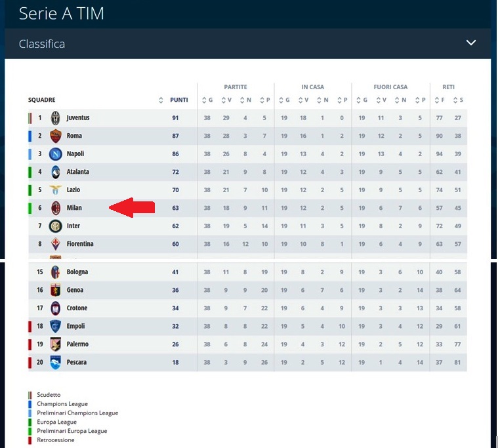This screenshot has width=500, height=448.
Task: Click Milan points value 63
Action: point(175,208)
